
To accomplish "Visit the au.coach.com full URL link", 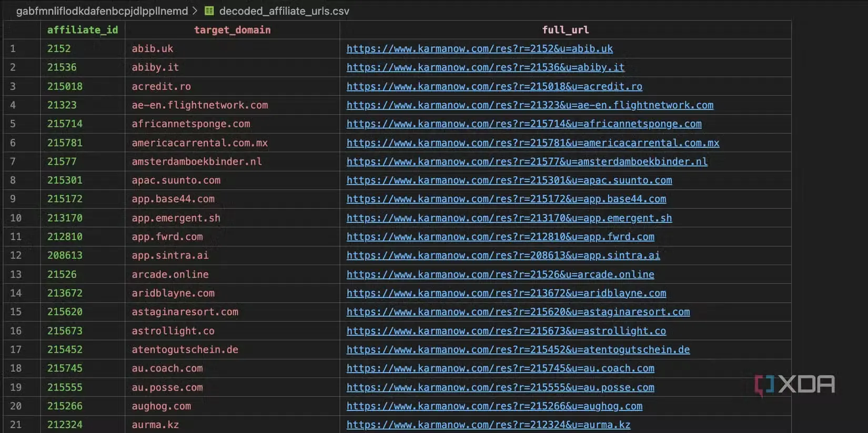I will pyautogui.click(x=500, y=368).
